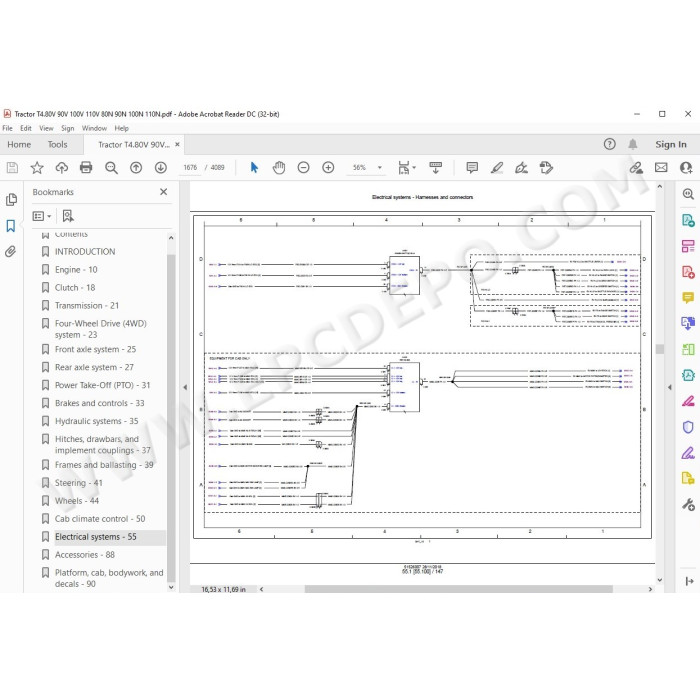Print the document using the printer icon
700x700 pixels.
pos(86,168)
